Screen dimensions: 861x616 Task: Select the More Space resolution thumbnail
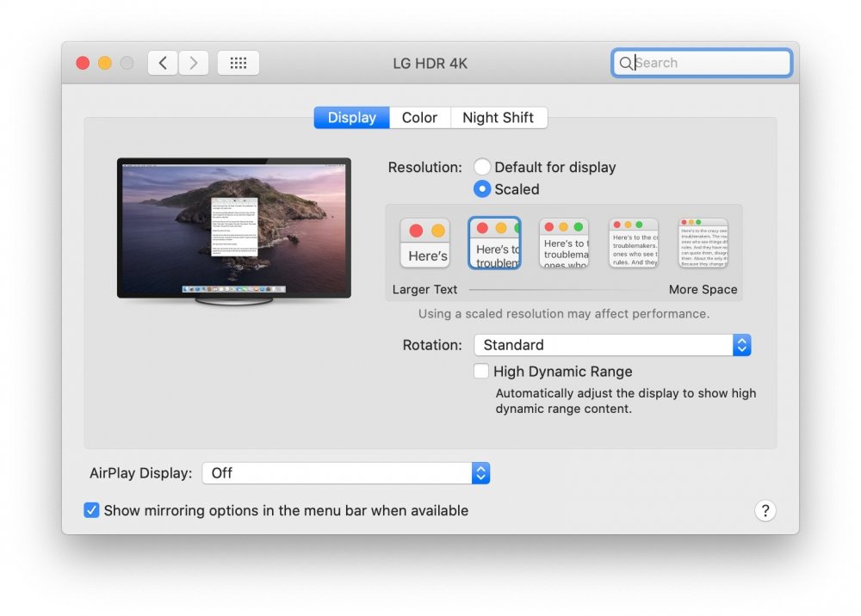[703, 243]
